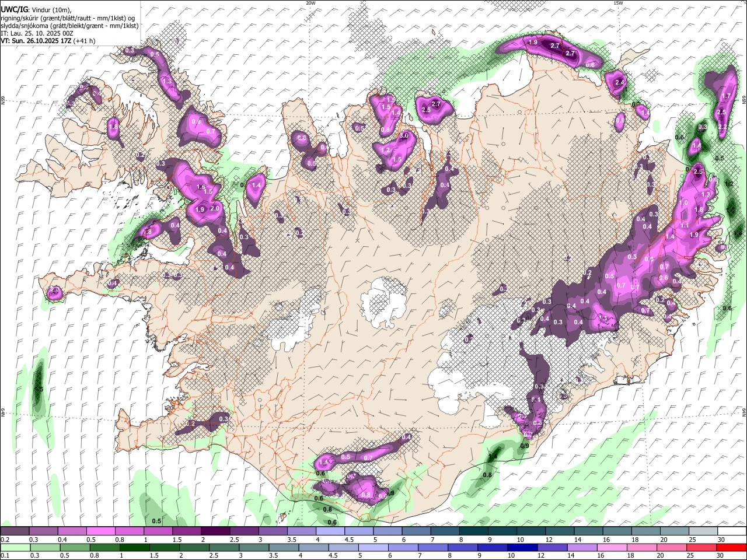The width and height of the screenshot is (747, 560).
Task: Select the 'slydda/snjókoma (grátt/bleikt/grænt' legend line
Action: coord(69,26)
